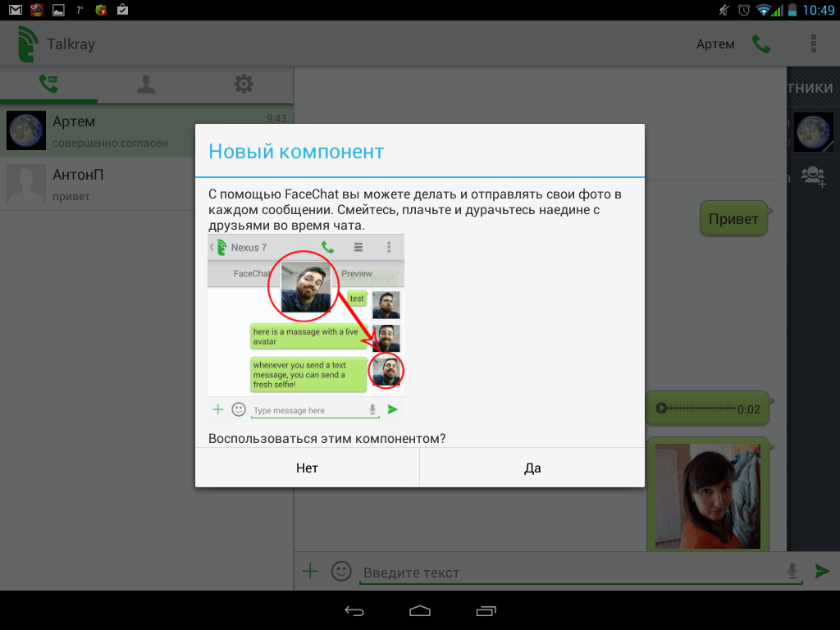The image size is (840, 630).
Task: Tap the muted sound status icon
Action: tap(724, 10)
